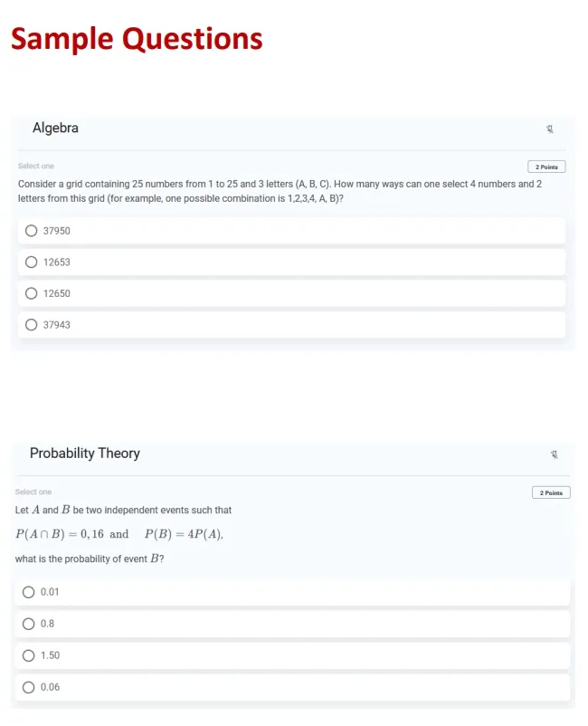Viewport: 588px width, 726px height.
Task: Pick the 37943 answer option
Action: pos(291,325)
